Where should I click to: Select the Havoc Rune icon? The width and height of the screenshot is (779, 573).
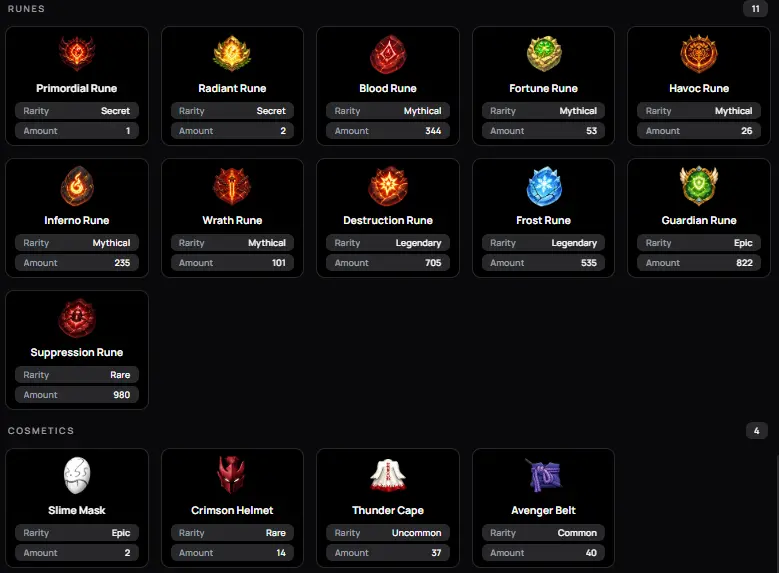(x=699, y=53)
